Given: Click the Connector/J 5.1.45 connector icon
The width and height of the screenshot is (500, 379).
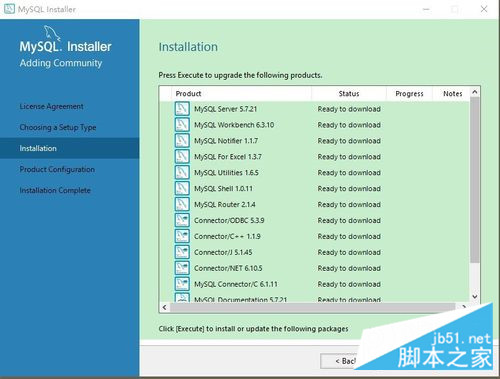Looking at the screenshot, I should point(182,252).
